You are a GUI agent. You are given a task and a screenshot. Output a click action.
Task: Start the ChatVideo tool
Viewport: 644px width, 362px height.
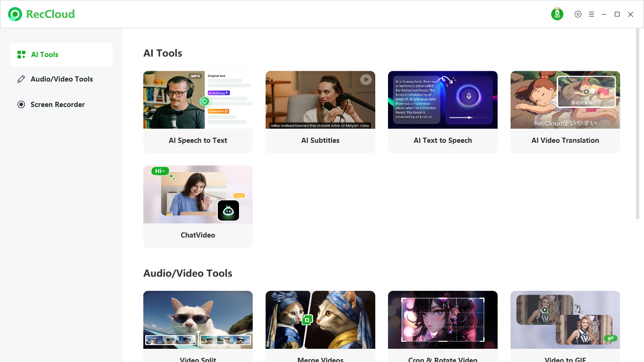pos(198,206)
